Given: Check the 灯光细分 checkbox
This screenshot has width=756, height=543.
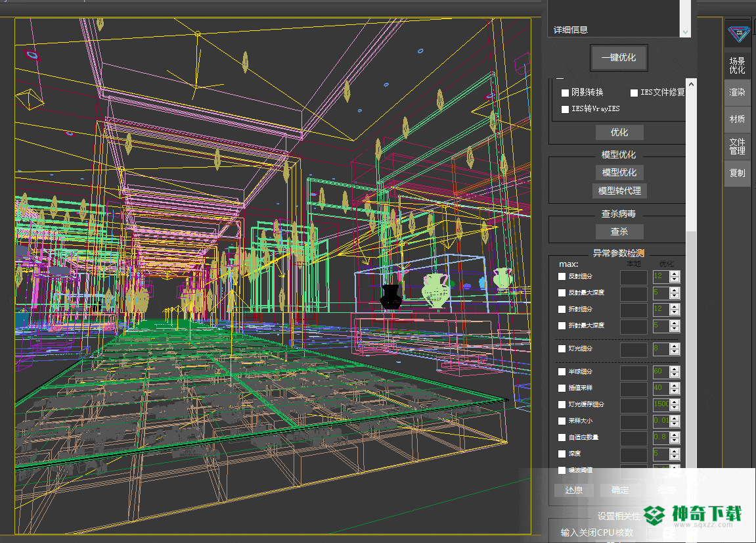Looking at the screenshot, I should point(562,348).
